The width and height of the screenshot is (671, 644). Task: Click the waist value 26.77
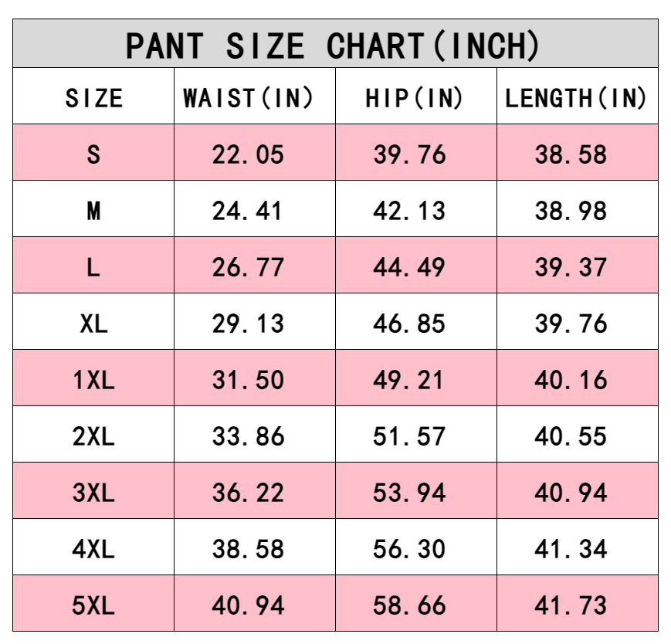point(248,267)
